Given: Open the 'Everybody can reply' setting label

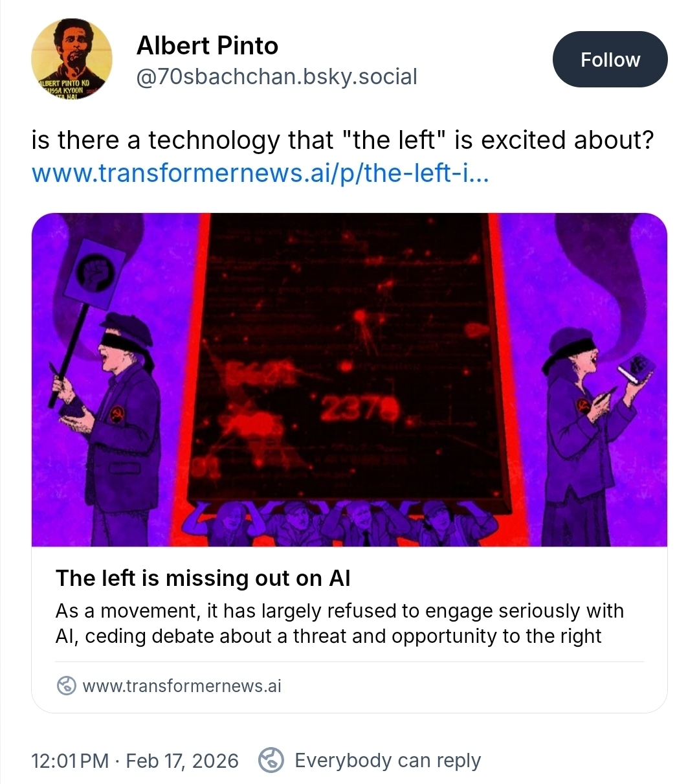Looking at the screenshot, I should pos(388,760).
